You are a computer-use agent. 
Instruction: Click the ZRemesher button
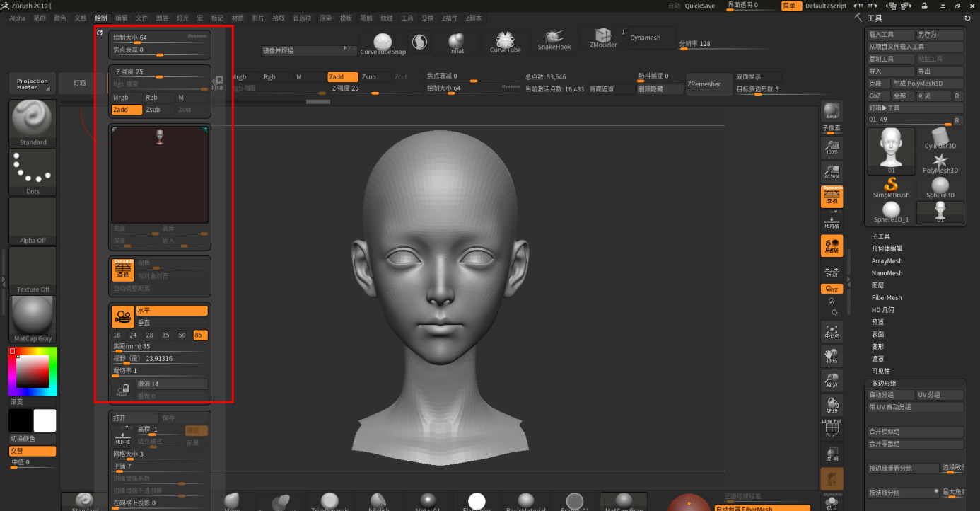pyautogui.click(x=704, y=84)
